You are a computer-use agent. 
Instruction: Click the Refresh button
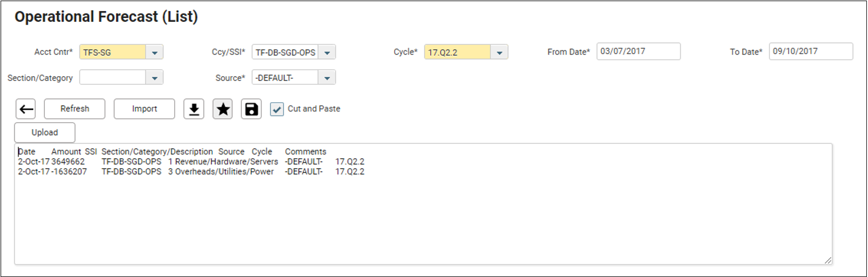coord(74,108)
